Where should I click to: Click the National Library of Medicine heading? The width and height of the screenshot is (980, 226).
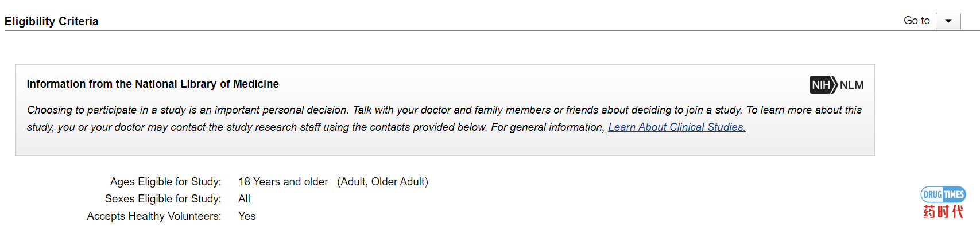tap(153, 84)
